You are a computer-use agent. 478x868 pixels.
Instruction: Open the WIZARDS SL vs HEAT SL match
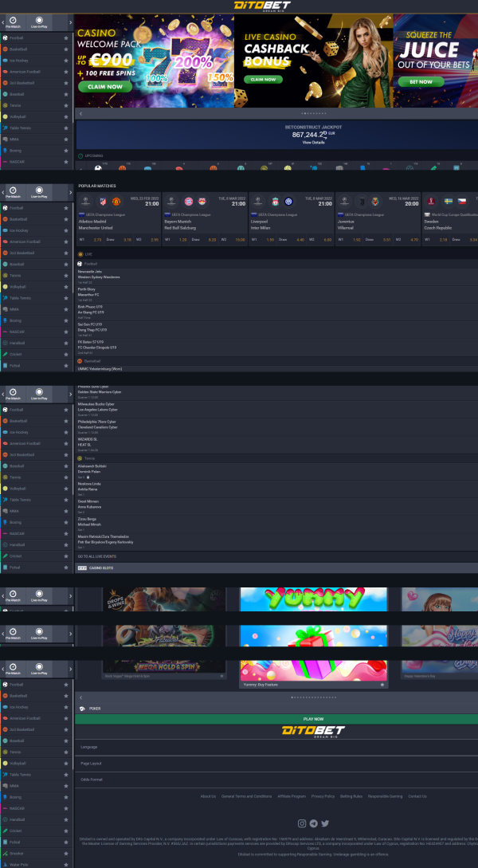coord(276,444)
